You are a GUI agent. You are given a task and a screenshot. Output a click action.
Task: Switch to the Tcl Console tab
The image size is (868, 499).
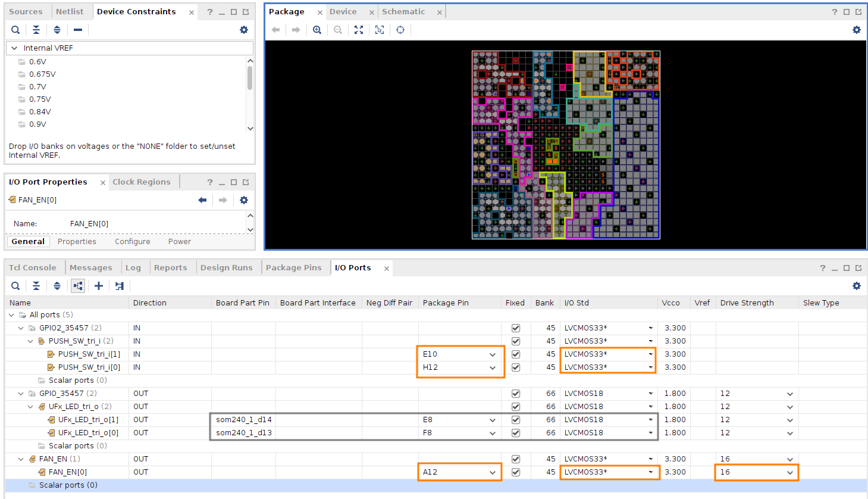click(x=33, y=268)
